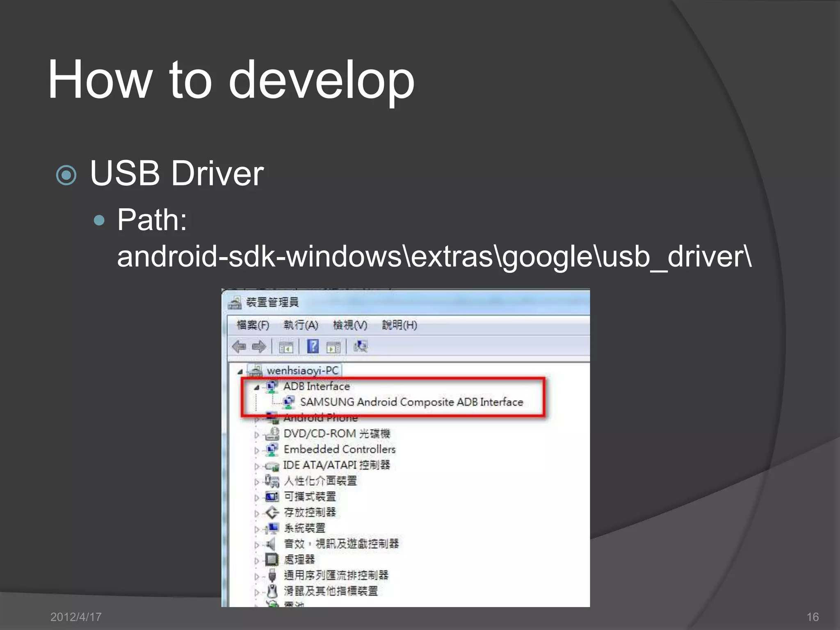Expand the 人性化介面裝置 node

[x=257, y=482]
